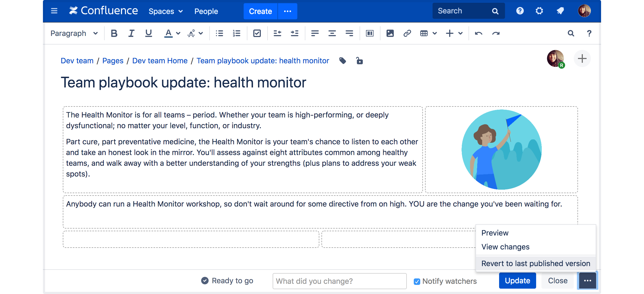644x294 pixels.
Task: Align text left
Action: tap(315, 33)
